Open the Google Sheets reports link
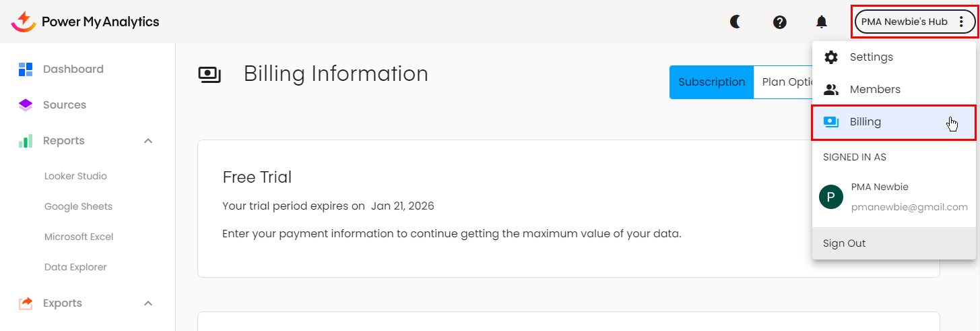The image size is (980, 331). (78, 206)
